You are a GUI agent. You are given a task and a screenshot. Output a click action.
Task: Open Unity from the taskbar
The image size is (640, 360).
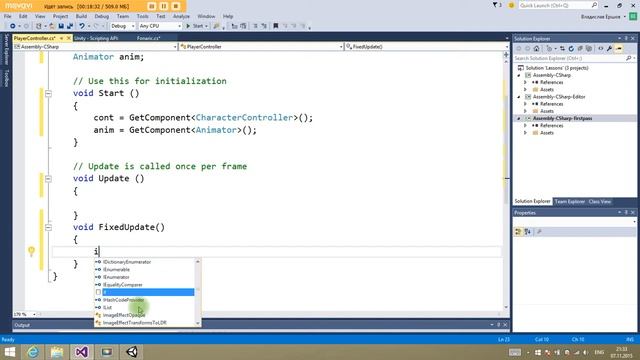pyautogui.click(x=131, y=352)
